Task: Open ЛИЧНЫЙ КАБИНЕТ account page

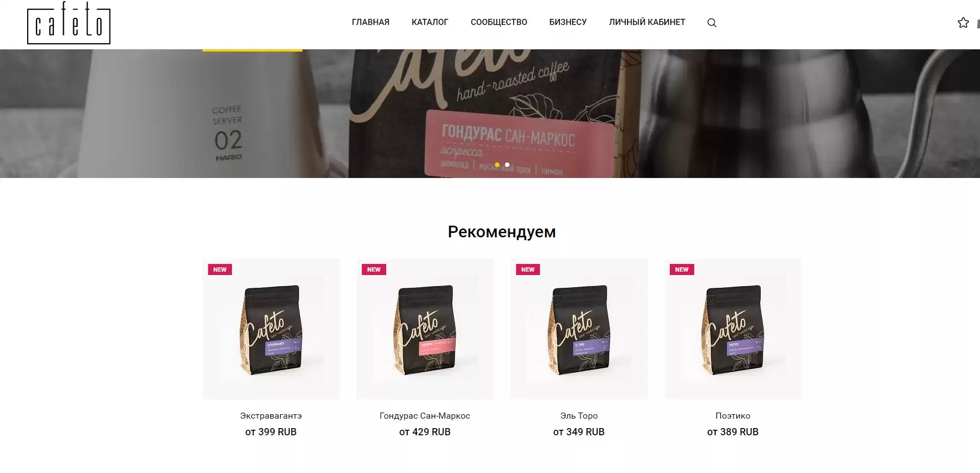Action: tap(647, 22)
